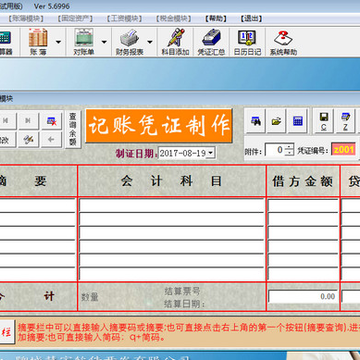Viewport: 360px width, 360px height.
Task: Open the 日历日记 calendar diary icon
Action: click(x=247, y=42)
